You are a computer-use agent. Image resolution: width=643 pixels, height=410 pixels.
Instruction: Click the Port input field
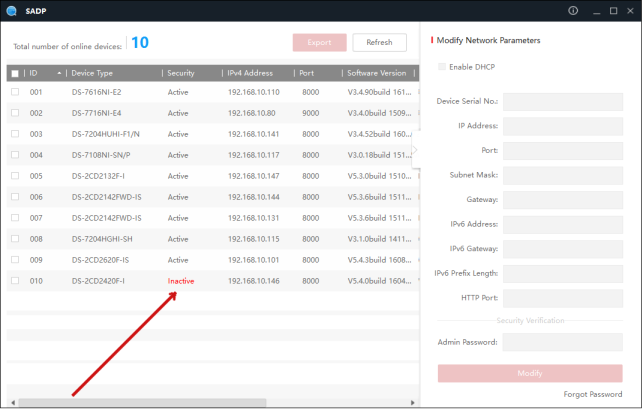[563, 151]
